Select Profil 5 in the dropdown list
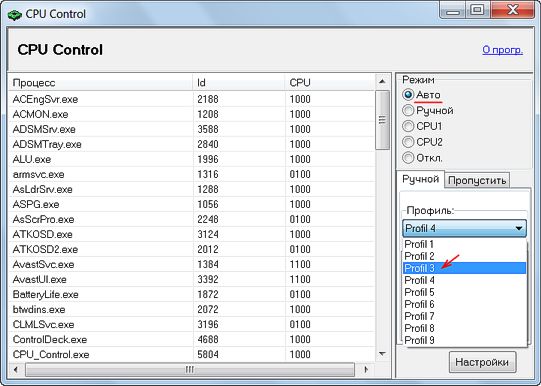 coord(464,292)
